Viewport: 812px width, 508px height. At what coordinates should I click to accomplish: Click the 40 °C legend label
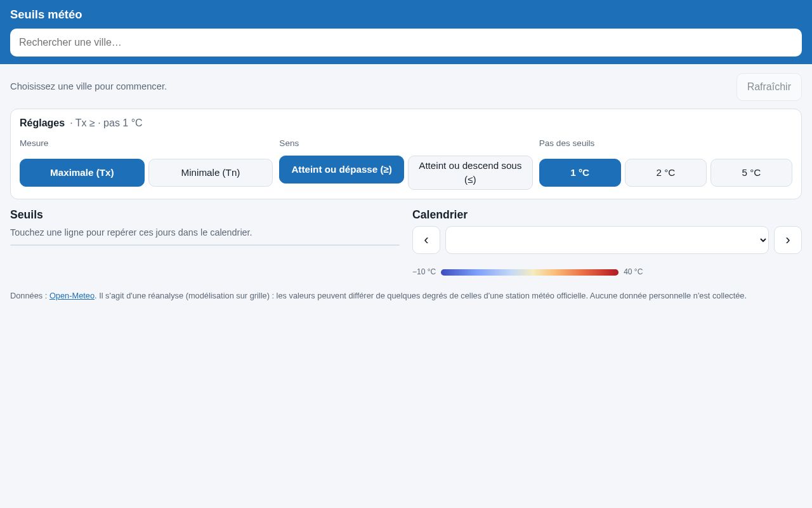point(633,272)
